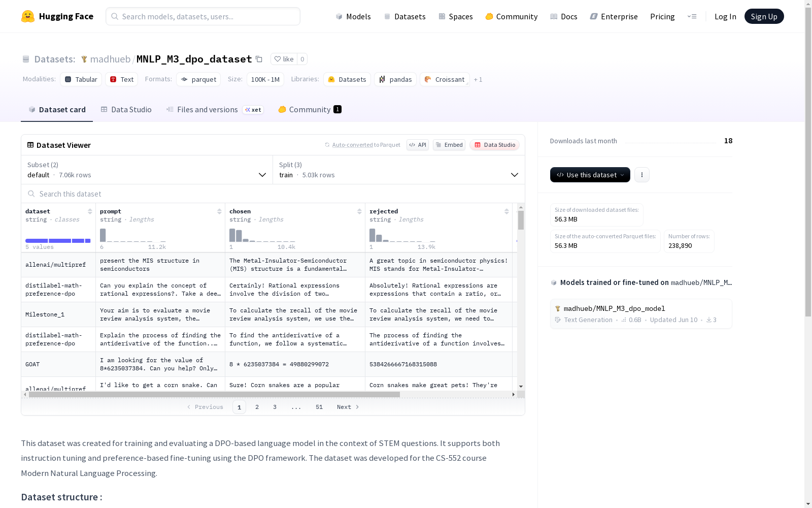Open the three-dot dataset options menu
This screenshot has height=508, width=812.
(642, 175)
